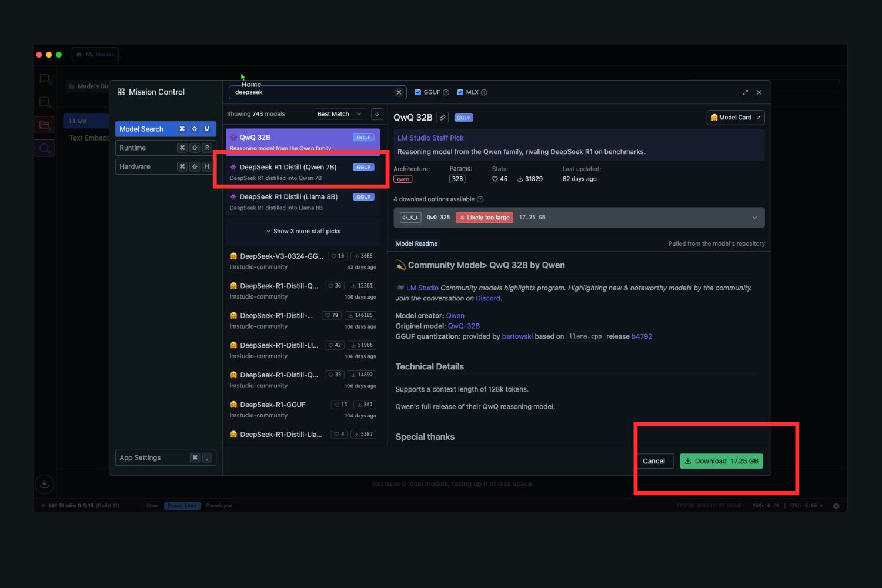
Task: Click the GGUF badge next to QwQ 32B title
Action: 463,118
